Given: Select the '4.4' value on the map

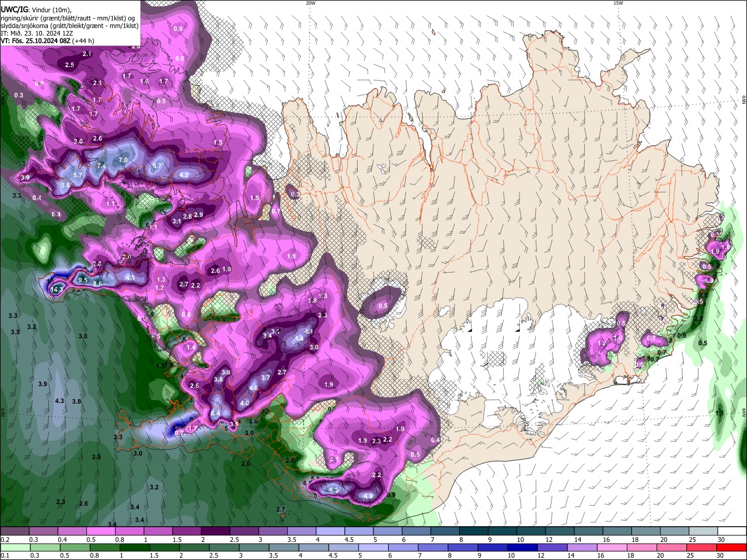Looking at the screenshot, I should coord(299,338).
